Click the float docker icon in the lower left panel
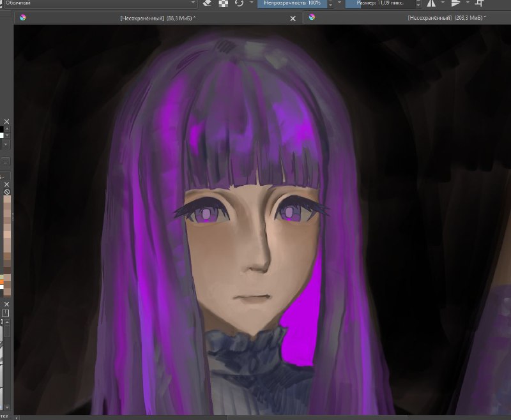511x420 pixels. click(6, 313)
